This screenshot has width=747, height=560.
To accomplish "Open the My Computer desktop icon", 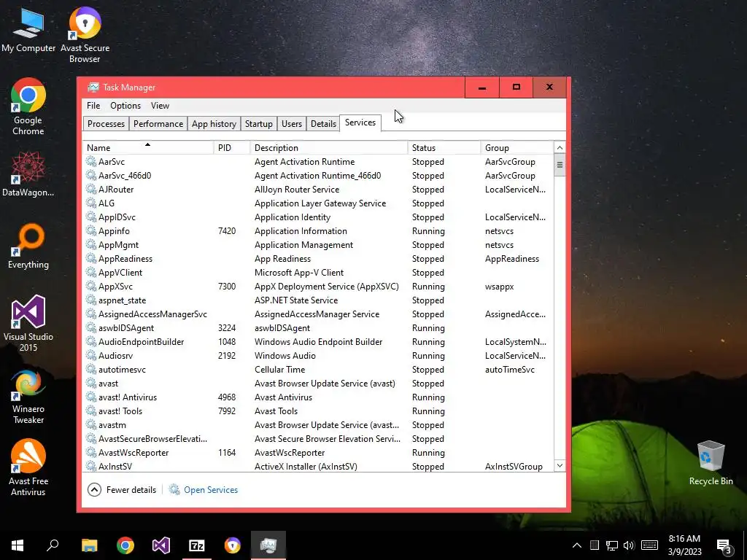I will coord(28,29).
